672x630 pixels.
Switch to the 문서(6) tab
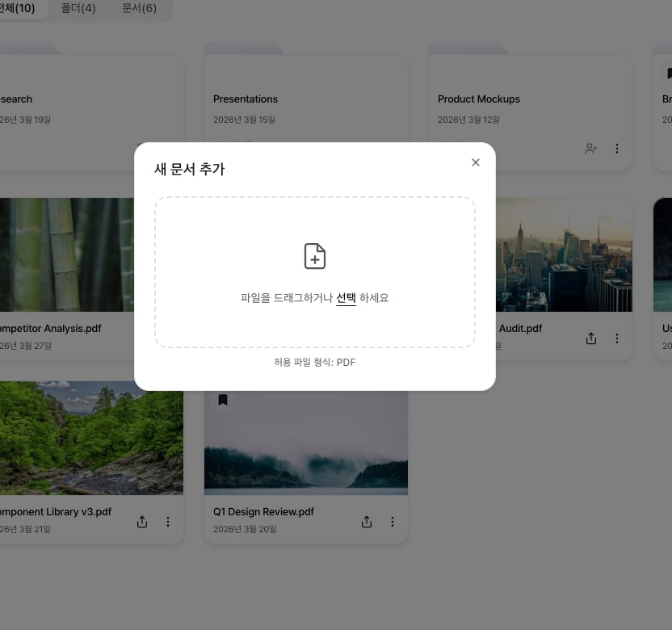coord(139,8)
